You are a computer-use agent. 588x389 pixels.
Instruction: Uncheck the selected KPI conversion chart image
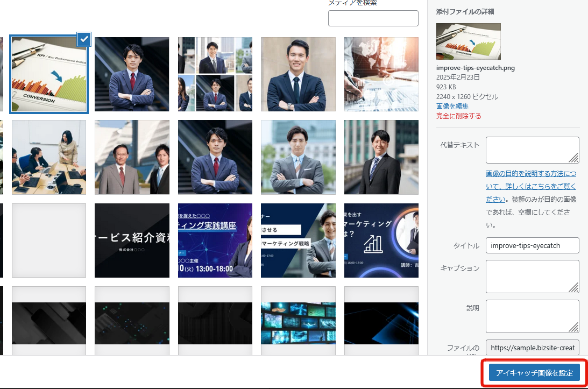[84, 39]
